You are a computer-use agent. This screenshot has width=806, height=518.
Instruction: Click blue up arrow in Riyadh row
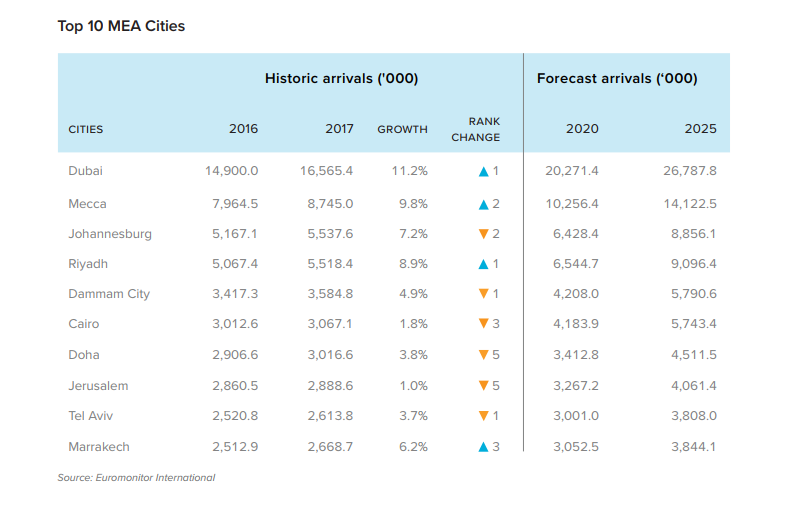483,264
